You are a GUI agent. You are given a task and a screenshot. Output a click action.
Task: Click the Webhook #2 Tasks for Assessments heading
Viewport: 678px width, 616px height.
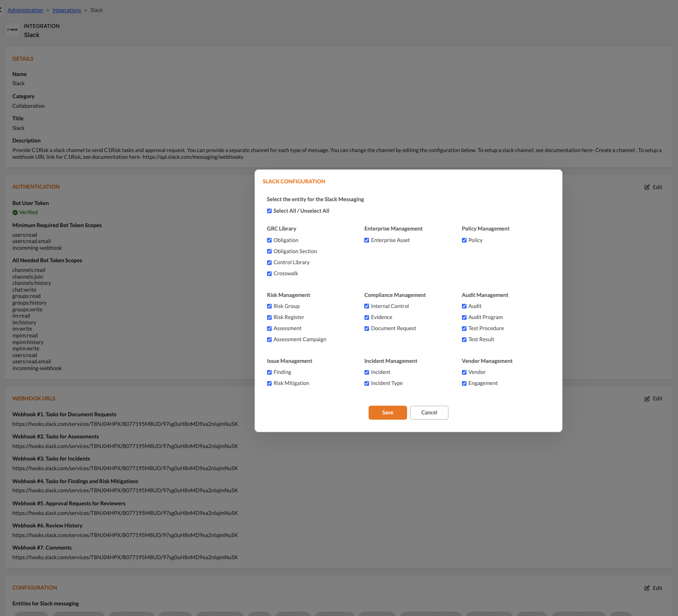[x=56, y=436]
